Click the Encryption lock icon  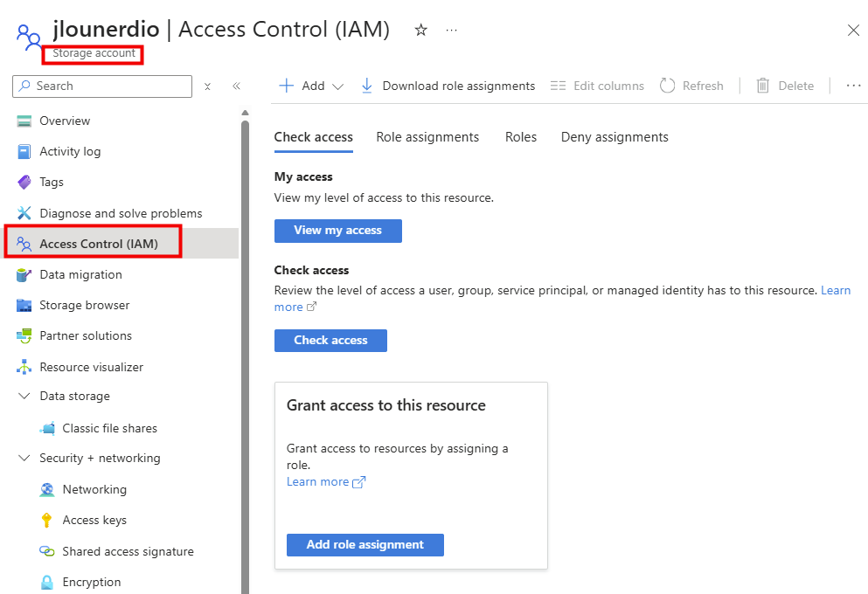pyautogui.click(x=47, y=582)
